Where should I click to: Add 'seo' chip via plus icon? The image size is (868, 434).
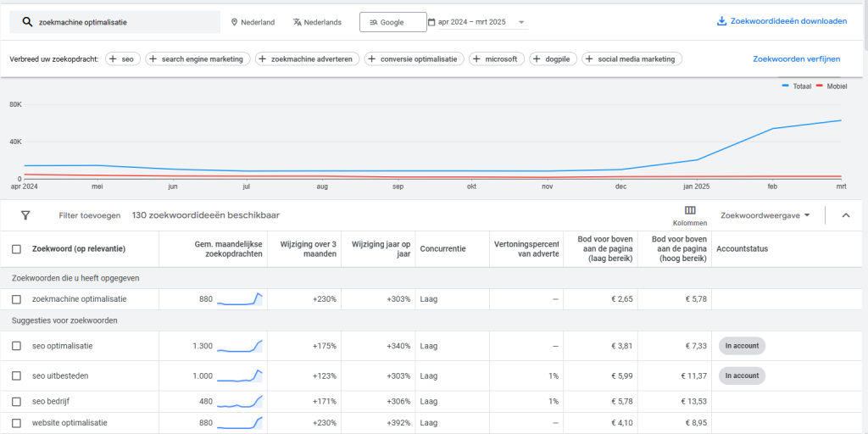click(113, 58)
